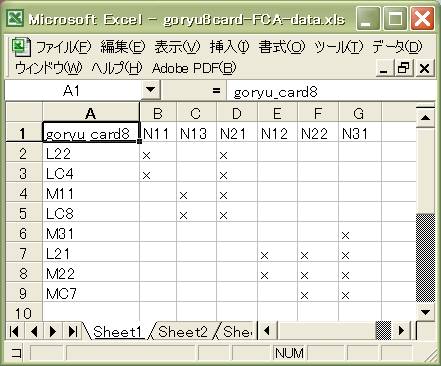
Task: Select column E header
Action: coord(277,113)
